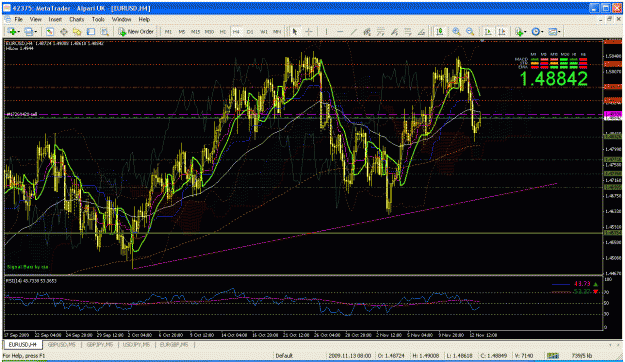Screen dimensions: 625x362
Task: Open the Data Window crosshair-target icon
Action: pos(63,31)
